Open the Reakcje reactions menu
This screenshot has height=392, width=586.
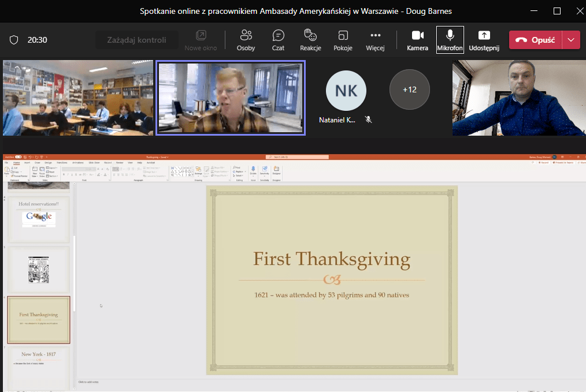pos(310,40)
